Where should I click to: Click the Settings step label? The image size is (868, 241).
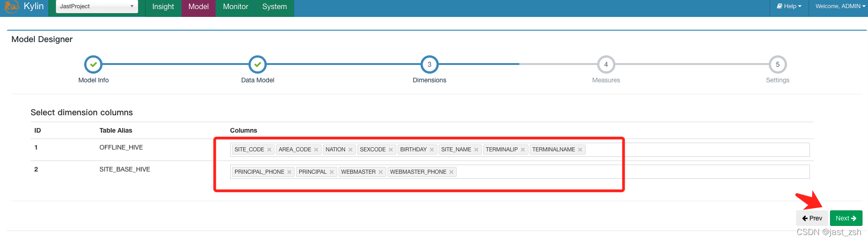777,80
